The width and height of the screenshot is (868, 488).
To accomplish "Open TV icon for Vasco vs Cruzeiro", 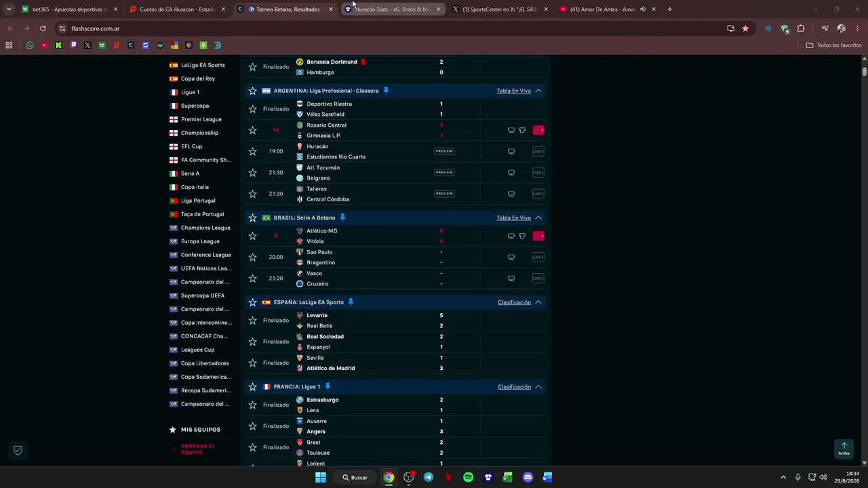I will click(511, 279).
